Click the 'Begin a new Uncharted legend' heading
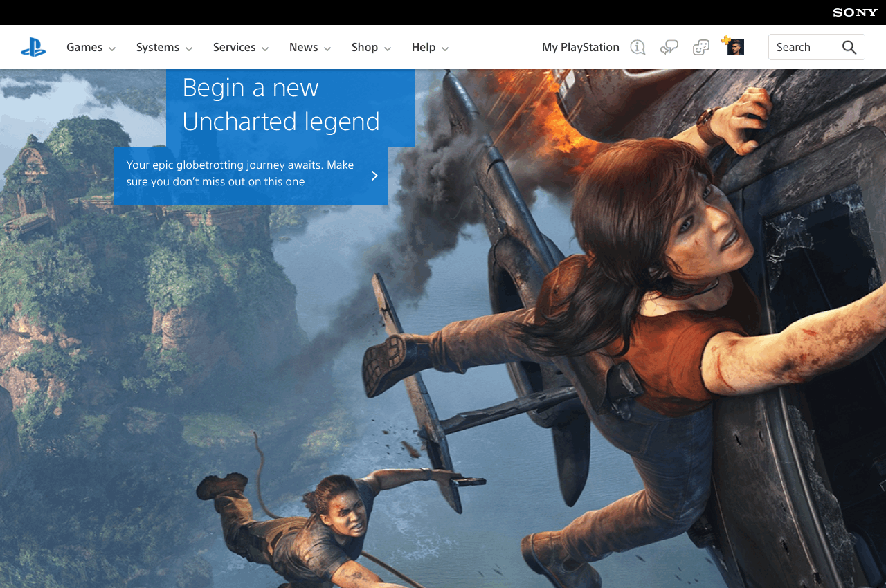Screen dimensions: 886x588 coord(281,104)
